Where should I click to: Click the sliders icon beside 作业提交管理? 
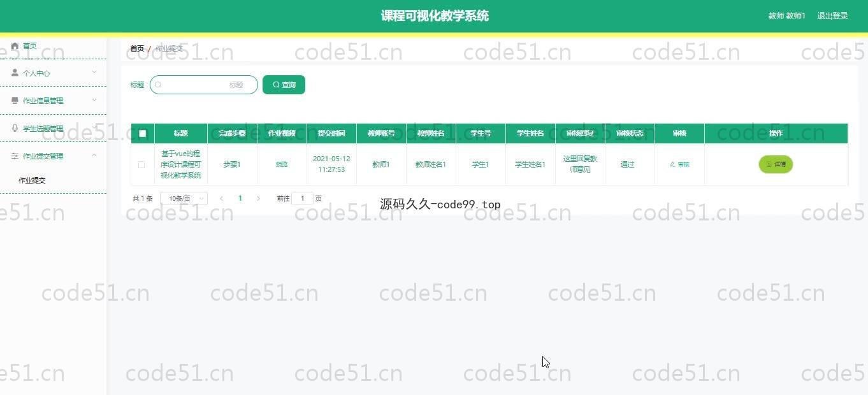point(15,155)
